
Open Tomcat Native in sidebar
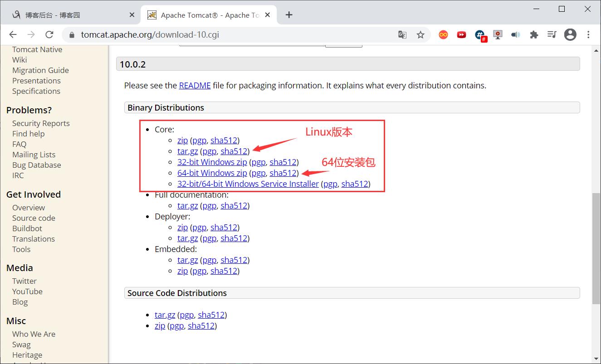[x=37, y=49]
